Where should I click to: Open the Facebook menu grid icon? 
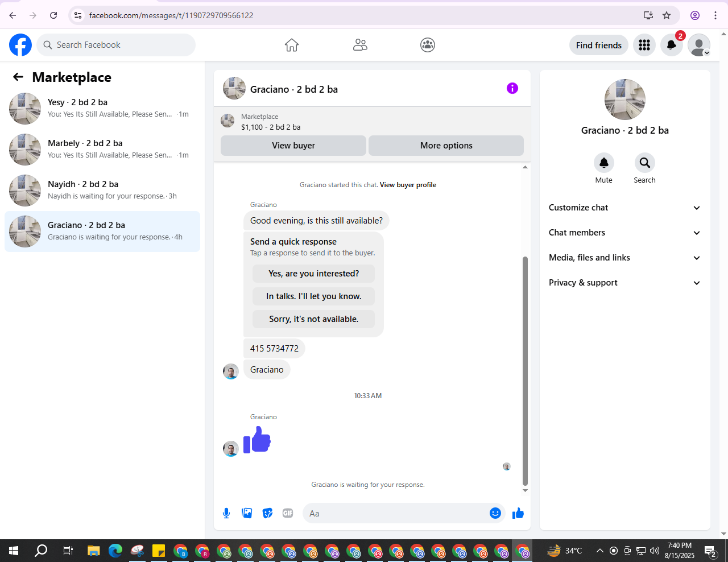[x=644, y=45]
